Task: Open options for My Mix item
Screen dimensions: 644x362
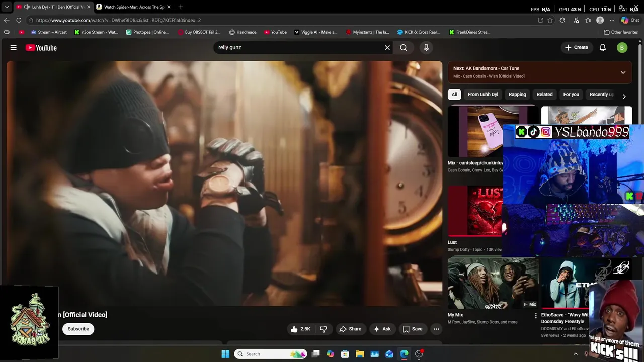Action: coord(535,316)
